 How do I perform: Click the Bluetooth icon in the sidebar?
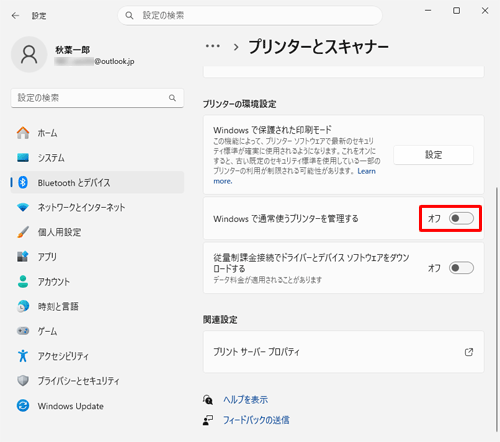pyautogui.click(x=23, y=182)
